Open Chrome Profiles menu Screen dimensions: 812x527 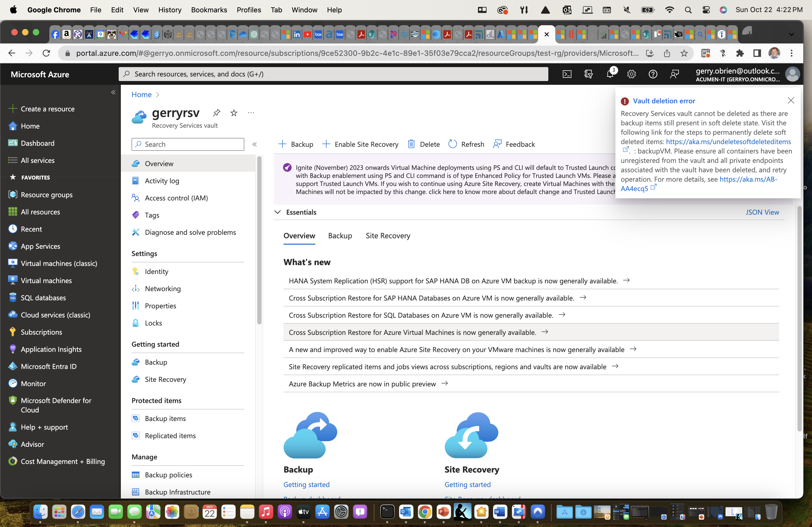[x=249, y=10]
